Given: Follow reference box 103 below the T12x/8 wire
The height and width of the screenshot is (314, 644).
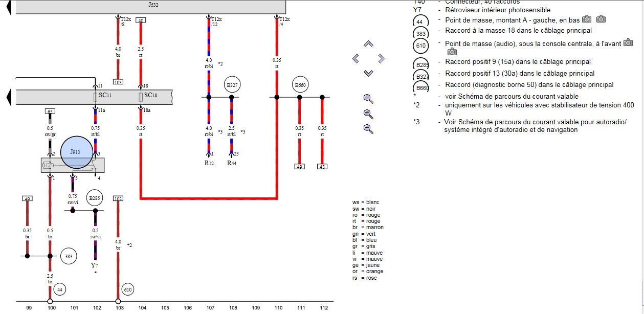Looking at the screenshot, I should click(x=118, y=82).
